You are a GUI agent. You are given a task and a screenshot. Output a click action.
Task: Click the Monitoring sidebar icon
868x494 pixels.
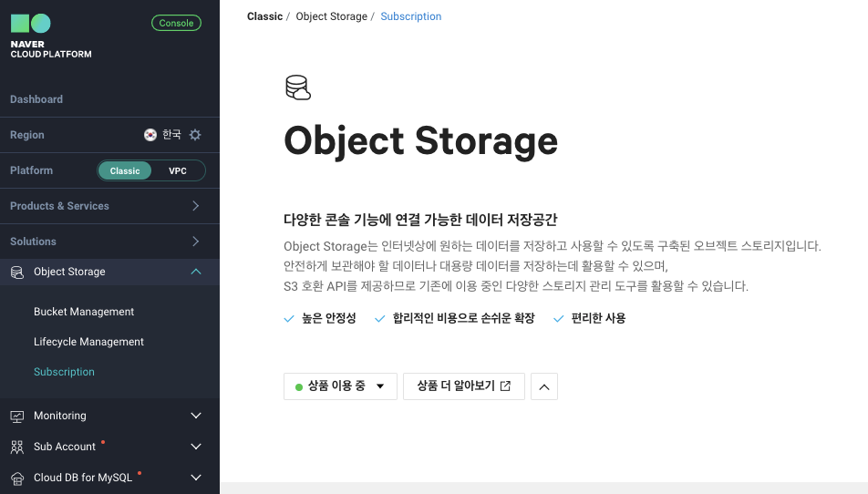(17, 416)
